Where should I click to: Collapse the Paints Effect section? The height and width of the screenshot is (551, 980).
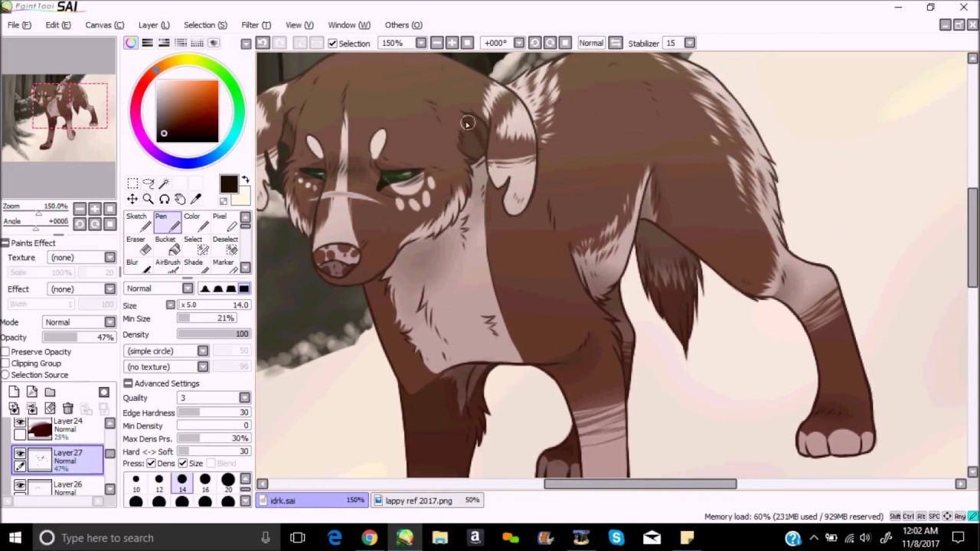5,243
